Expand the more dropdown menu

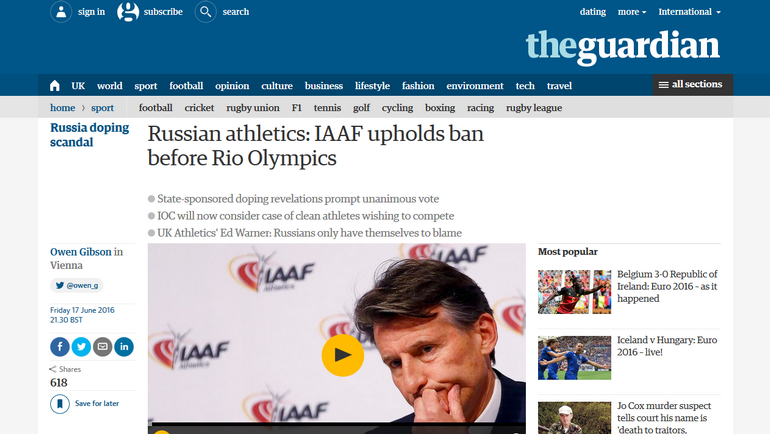tap(632, 12)
